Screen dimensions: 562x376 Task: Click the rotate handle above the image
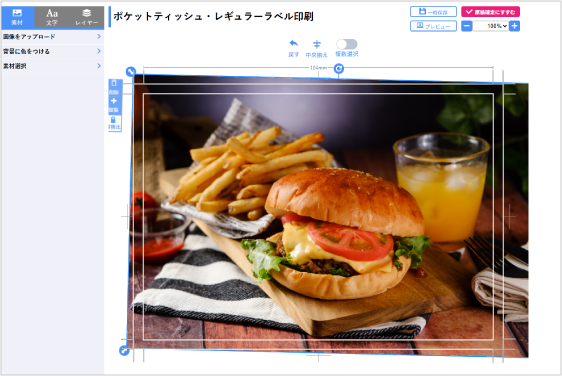coord(339,68)
